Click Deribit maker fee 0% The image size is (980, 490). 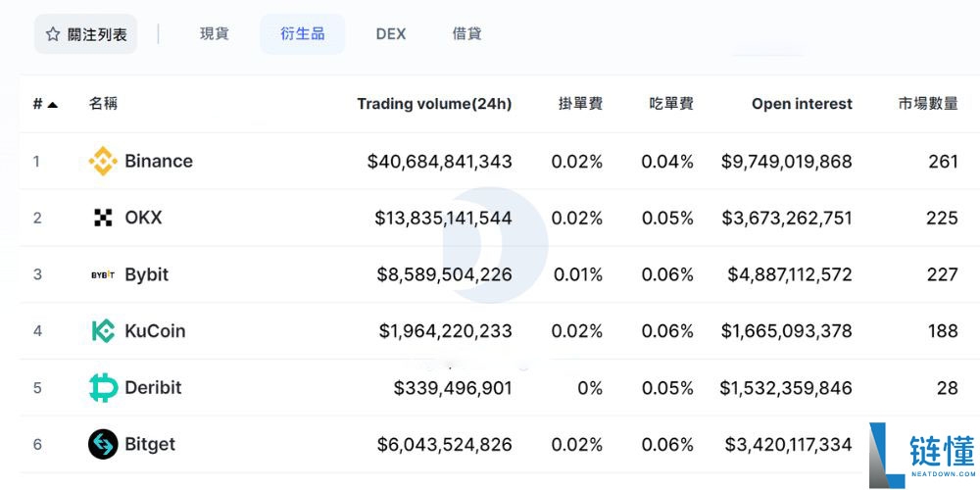590,387
